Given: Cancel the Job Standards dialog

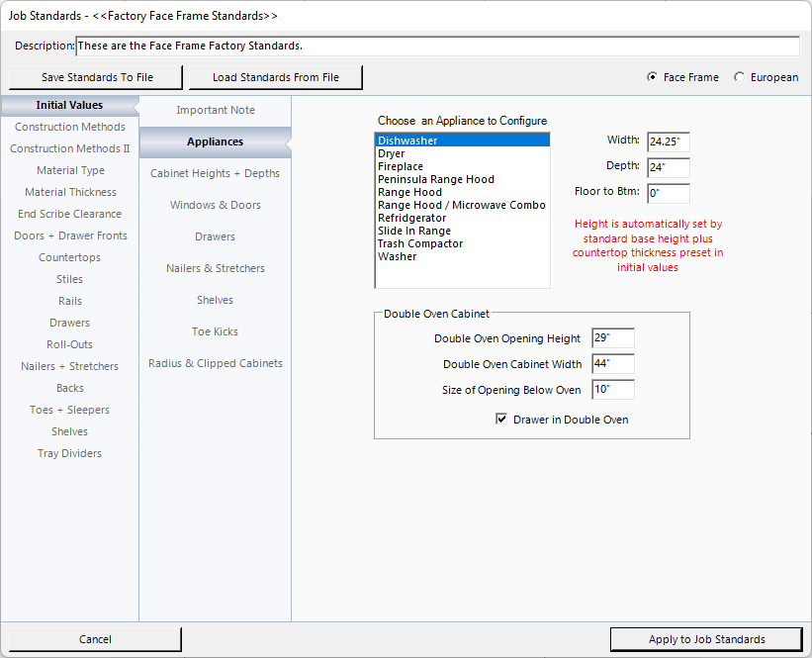Looking at the screenshot, I should click(95, 639).
